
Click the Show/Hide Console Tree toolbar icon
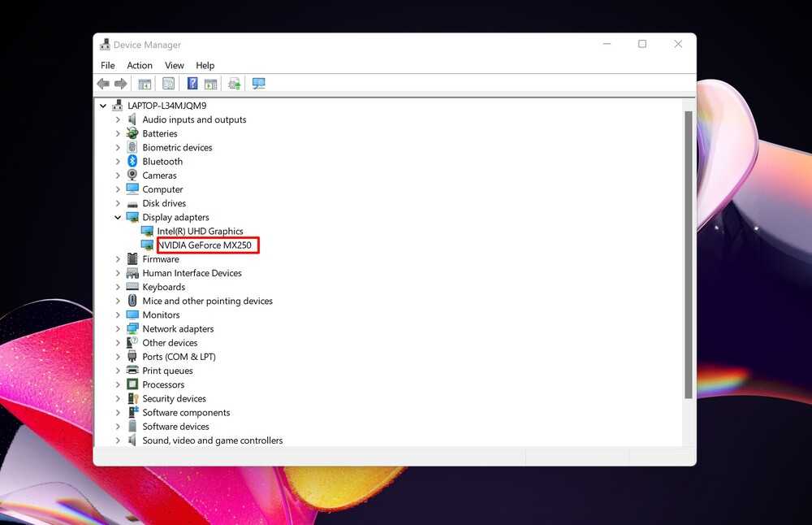tap(145, 84)
